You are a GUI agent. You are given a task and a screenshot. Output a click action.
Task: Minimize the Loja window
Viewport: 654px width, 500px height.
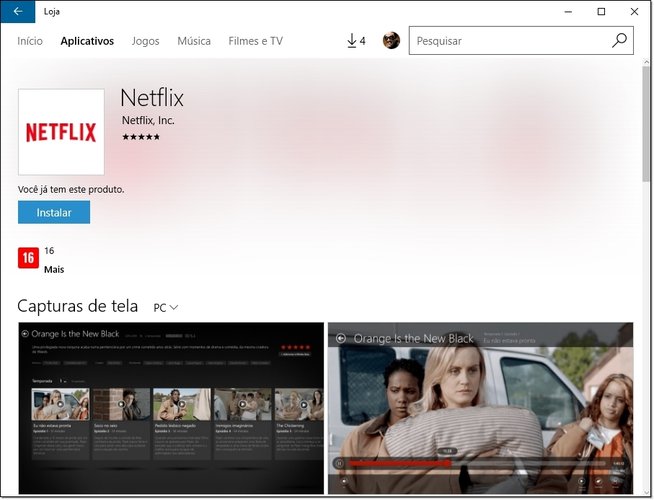coord(568,12)
